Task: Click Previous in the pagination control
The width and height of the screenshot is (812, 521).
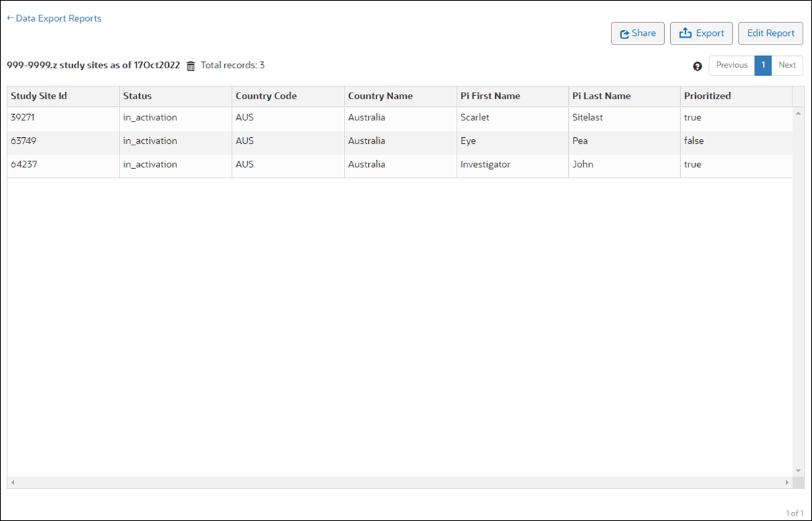Action: (732, 66)
